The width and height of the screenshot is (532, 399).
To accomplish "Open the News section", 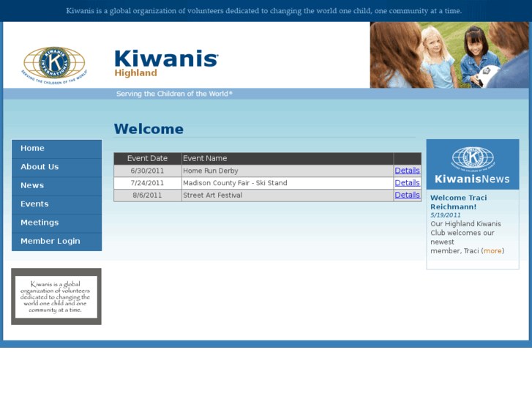I will pos(56,186).
